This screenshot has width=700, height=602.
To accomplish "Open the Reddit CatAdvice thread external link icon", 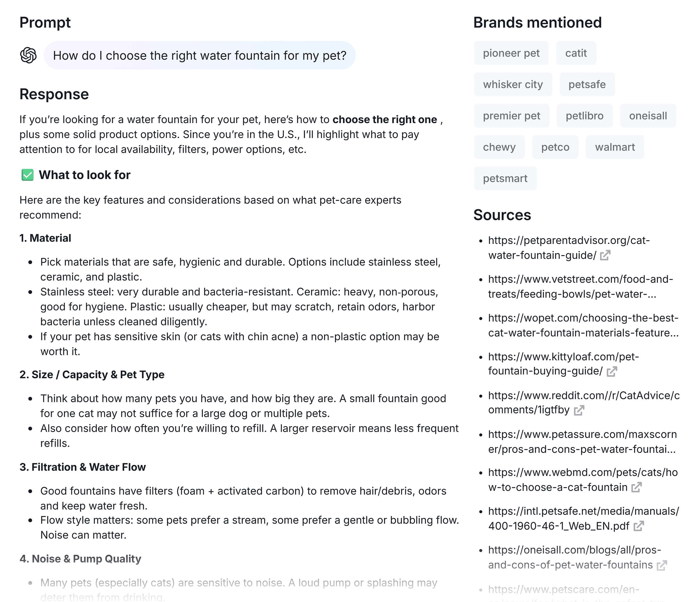I will [x=579, y=411].
